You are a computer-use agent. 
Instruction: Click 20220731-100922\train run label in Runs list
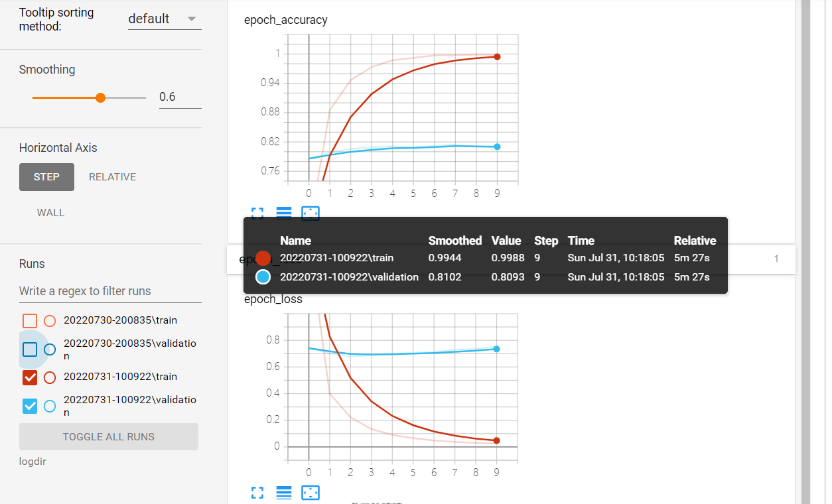[x=120, y=377]
